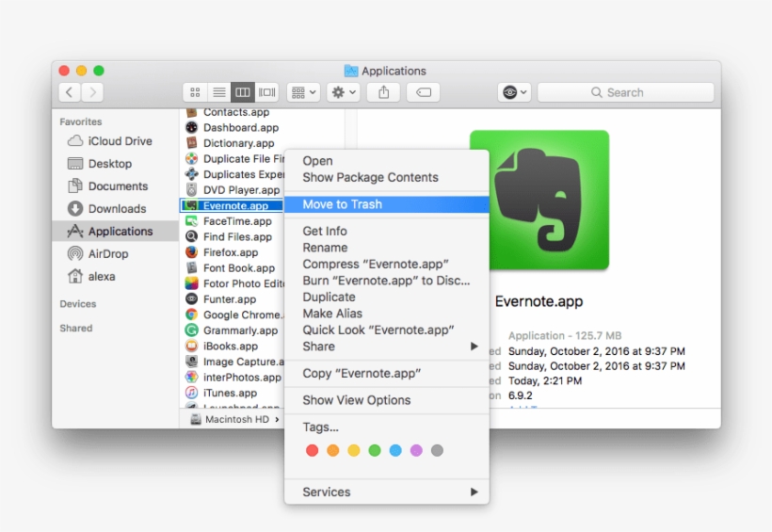This screenshot has height=532, width=772.
Task: Click the Evernote elephant preview icon
Action: point(539,200)
